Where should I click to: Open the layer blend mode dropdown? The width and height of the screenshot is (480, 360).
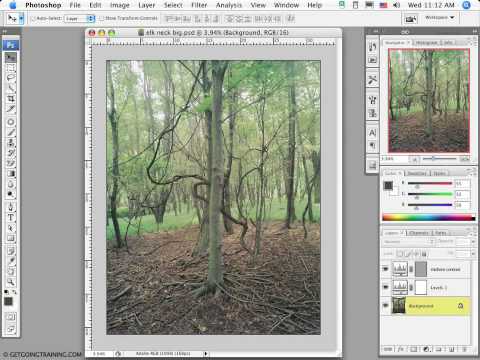(x=409, y=242)
